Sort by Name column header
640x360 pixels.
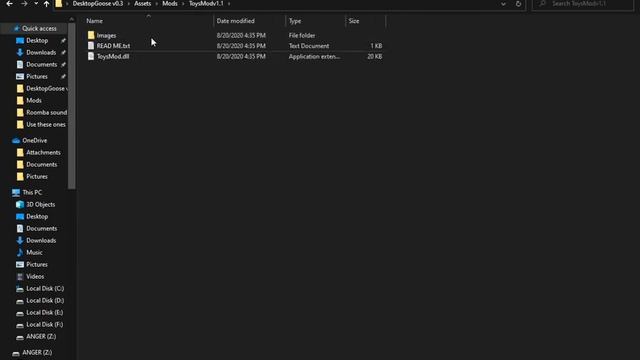(x=95, y=21)
